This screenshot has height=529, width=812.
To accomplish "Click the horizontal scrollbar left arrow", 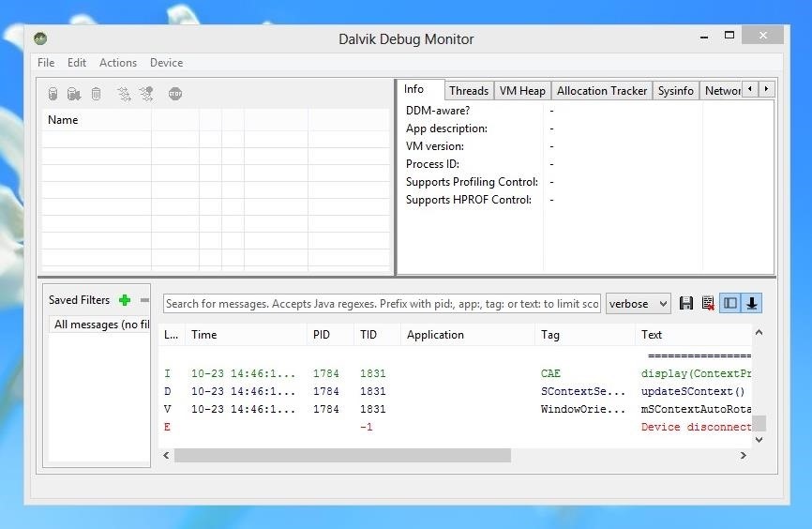I will pos(166,456).
